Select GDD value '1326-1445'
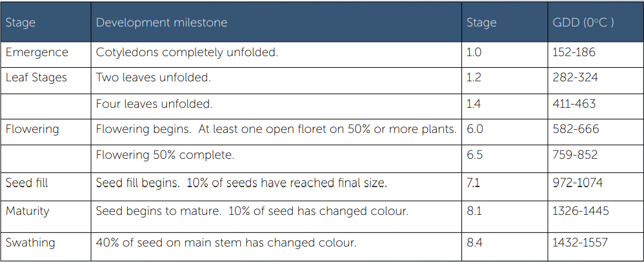The image size is (644, 262). click(x=595, y=216)
